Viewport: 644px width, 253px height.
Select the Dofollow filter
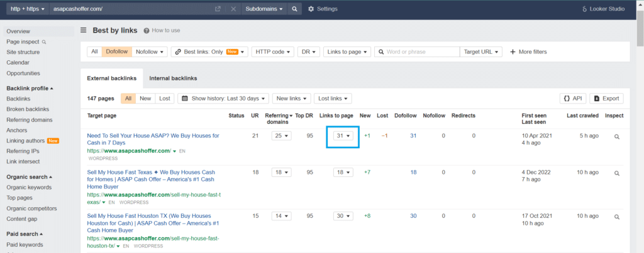117,51
